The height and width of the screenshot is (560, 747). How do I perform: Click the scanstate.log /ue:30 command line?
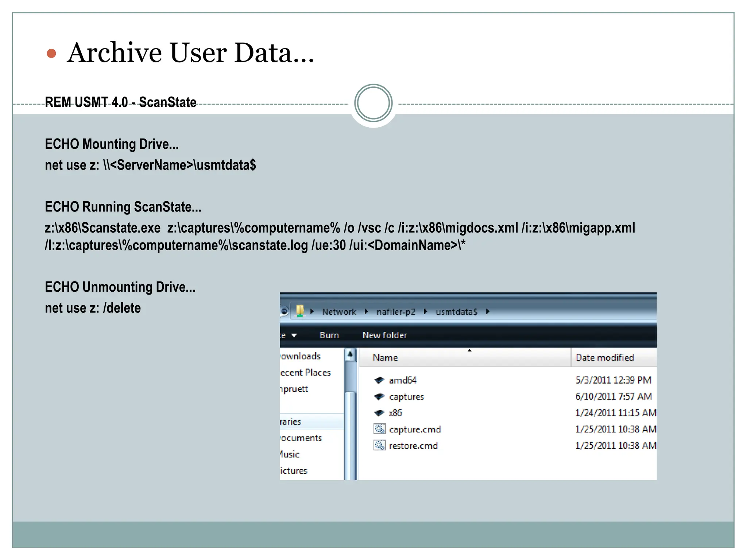pos(255,245)
